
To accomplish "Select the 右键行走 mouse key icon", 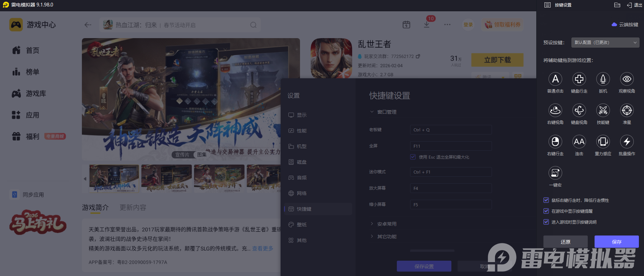I will (x=555, y=142).
